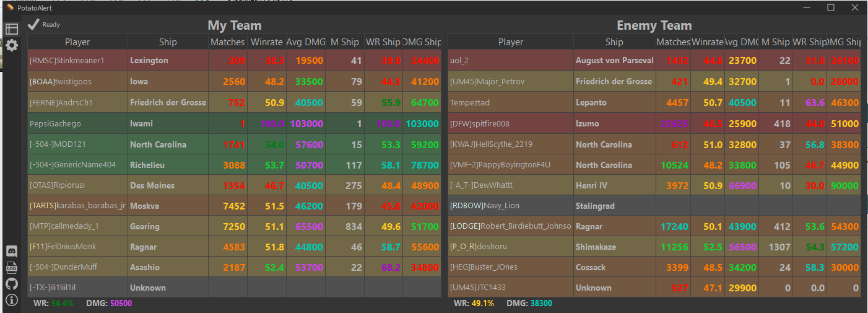Click the PotatoAlert title bar app icon

coord(9,7)
